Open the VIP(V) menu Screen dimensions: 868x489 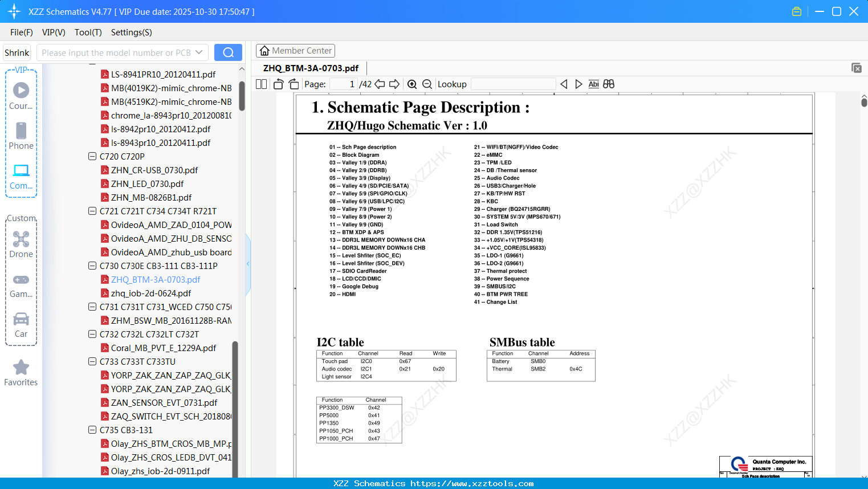pos(54,32)
